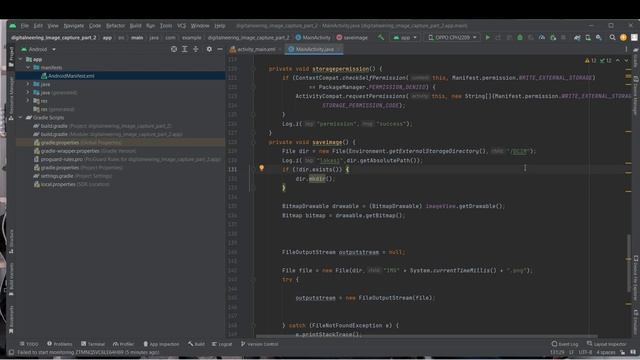The image size is (640, 360).
Task: Click the Search Everywhere magnifier icon
Action: (x=612, y=38)
